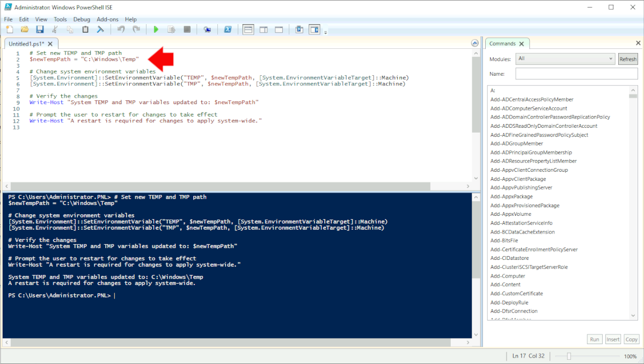The height and width of the screenshot is (364, 644).
Task: Select Add-ADPrincipalGroupMembership command
Action: point(531,152)
